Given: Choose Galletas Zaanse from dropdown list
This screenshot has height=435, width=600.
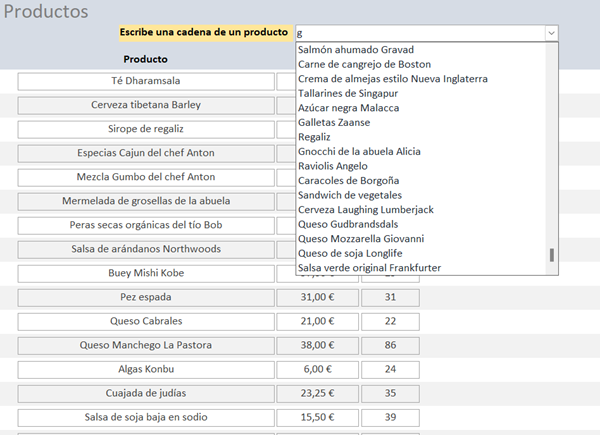Looking at the screenshot, I should pyautogui.click(x=334, y=123).
